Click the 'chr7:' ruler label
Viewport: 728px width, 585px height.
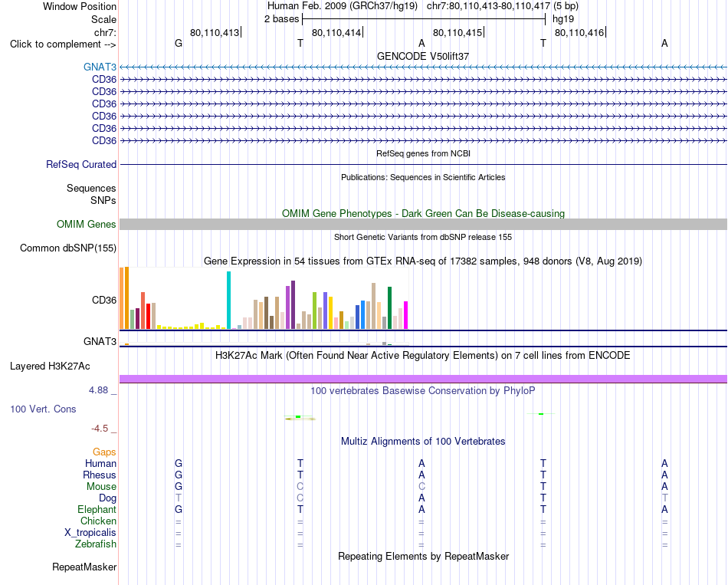(106, 32)
